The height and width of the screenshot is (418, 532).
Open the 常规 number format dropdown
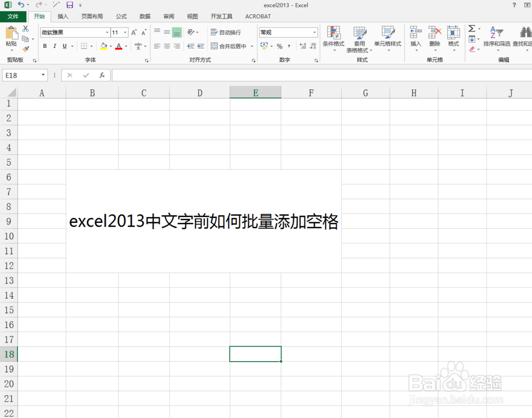point(314,32)
